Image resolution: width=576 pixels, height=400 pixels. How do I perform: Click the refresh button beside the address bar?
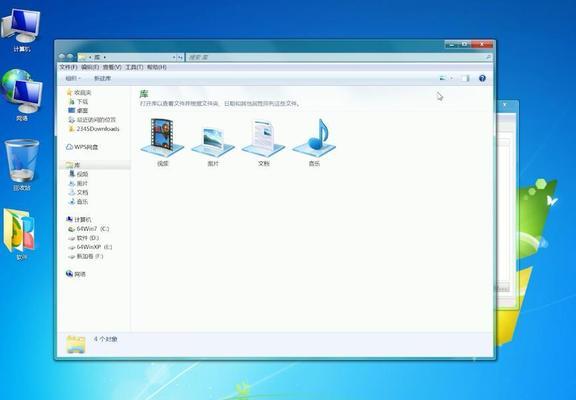[x=180, y=57]
